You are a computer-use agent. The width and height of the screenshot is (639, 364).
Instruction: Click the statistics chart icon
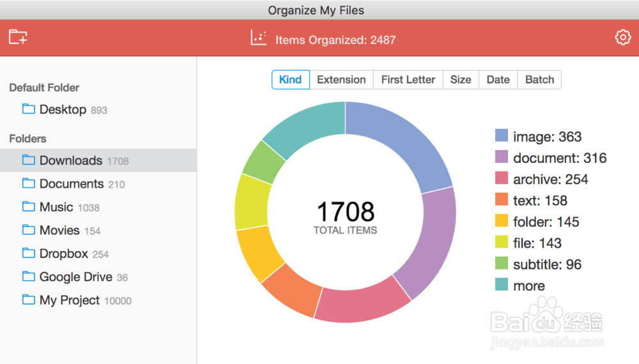pyautogui.click(x=258, y=38)
